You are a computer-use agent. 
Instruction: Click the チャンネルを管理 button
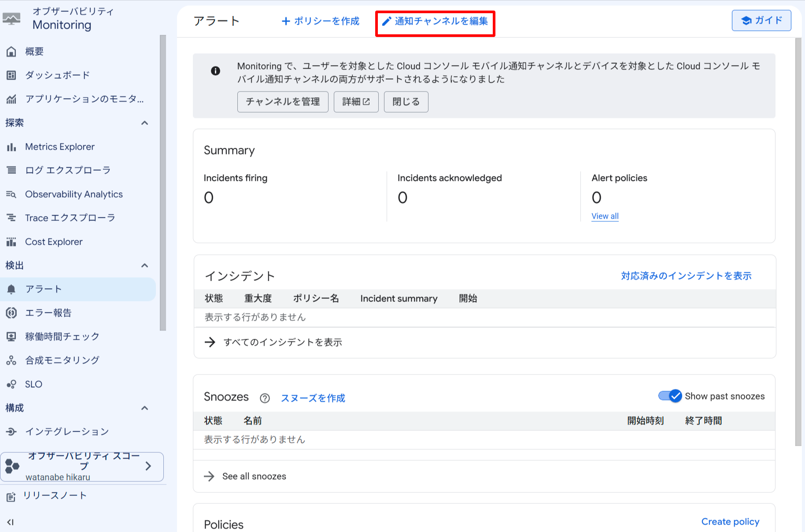pyautogui.click(x=283, y=102)
